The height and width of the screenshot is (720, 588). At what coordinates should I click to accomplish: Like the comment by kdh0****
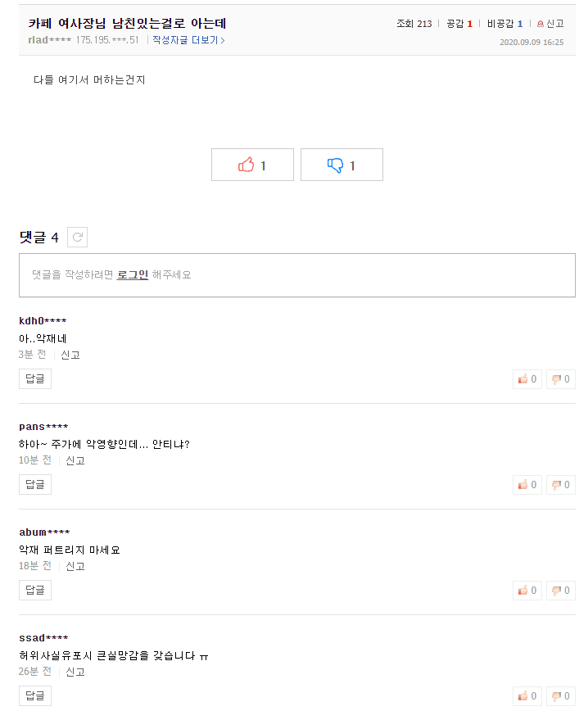[x=527, y=379]
